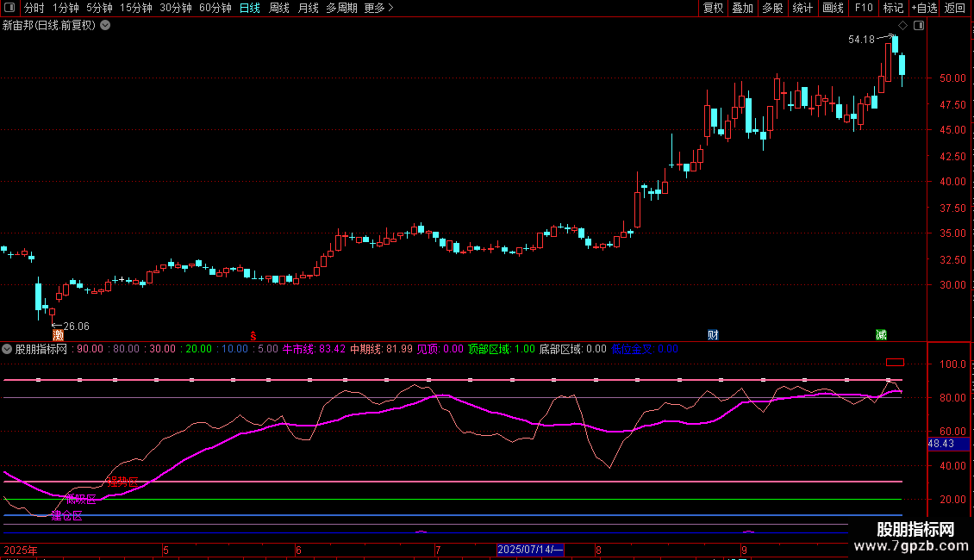
Task: Toggle the left sidebar panel icon
Action: click(x=9, y=9)
